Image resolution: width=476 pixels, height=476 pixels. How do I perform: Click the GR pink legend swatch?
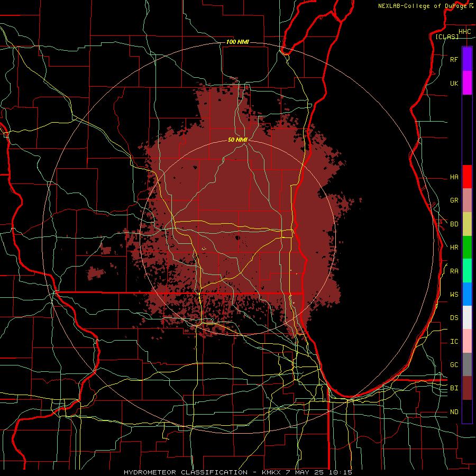(x=467, y=200)
